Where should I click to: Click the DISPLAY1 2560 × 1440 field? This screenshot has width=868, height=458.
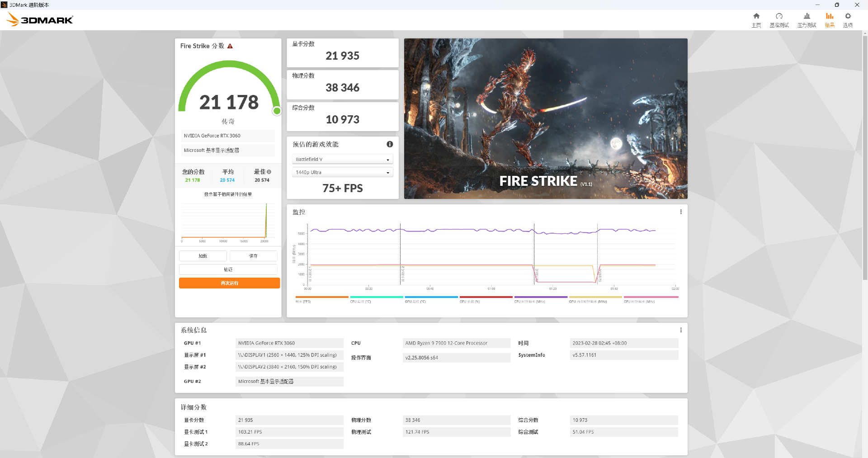(289, 355)
